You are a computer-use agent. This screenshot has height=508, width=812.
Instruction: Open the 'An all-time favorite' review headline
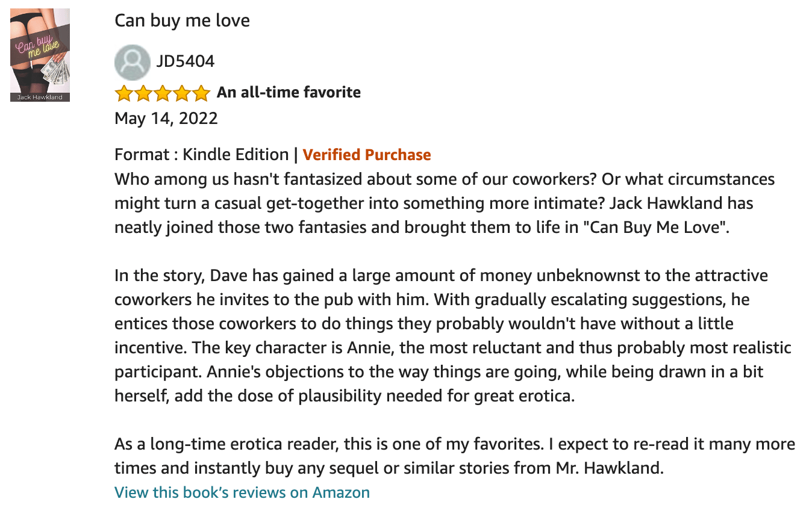click(289, 92)
